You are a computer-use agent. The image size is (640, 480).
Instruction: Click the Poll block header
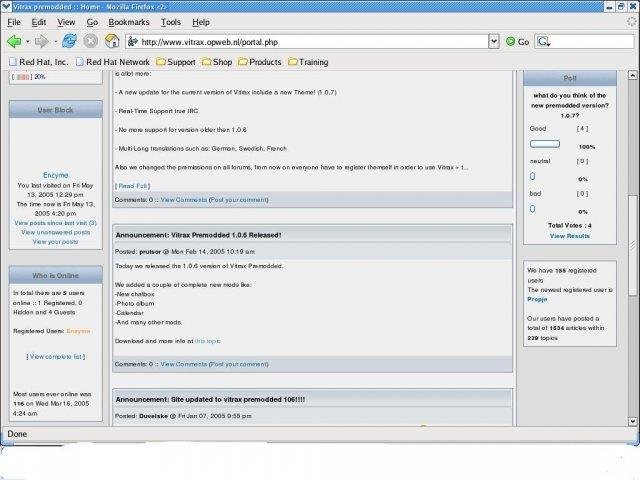[x=570, y=78]
